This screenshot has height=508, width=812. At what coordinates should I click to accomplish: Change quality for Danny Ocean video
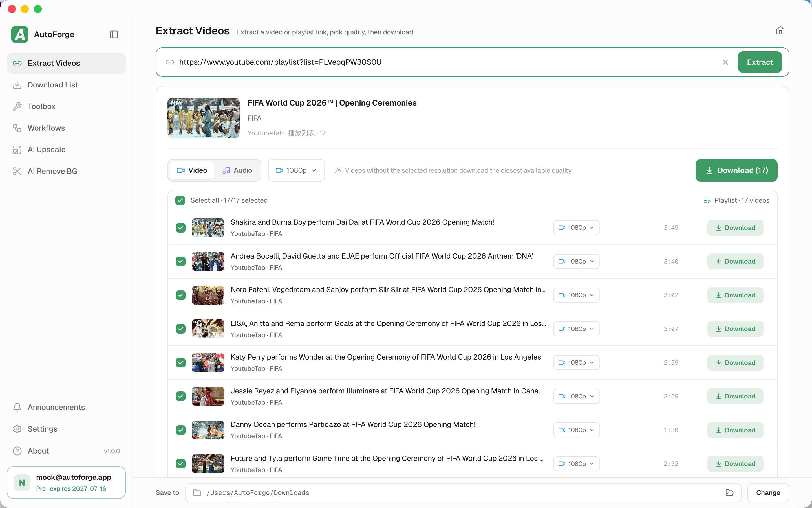coord(577,430)
